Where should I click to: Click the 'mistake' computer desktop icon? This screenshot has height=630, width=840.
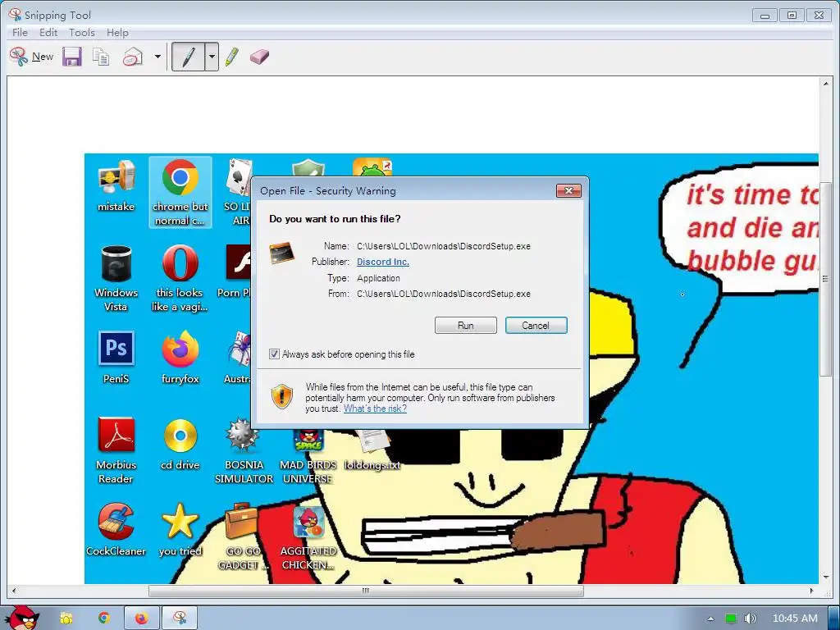coord(116,186)
